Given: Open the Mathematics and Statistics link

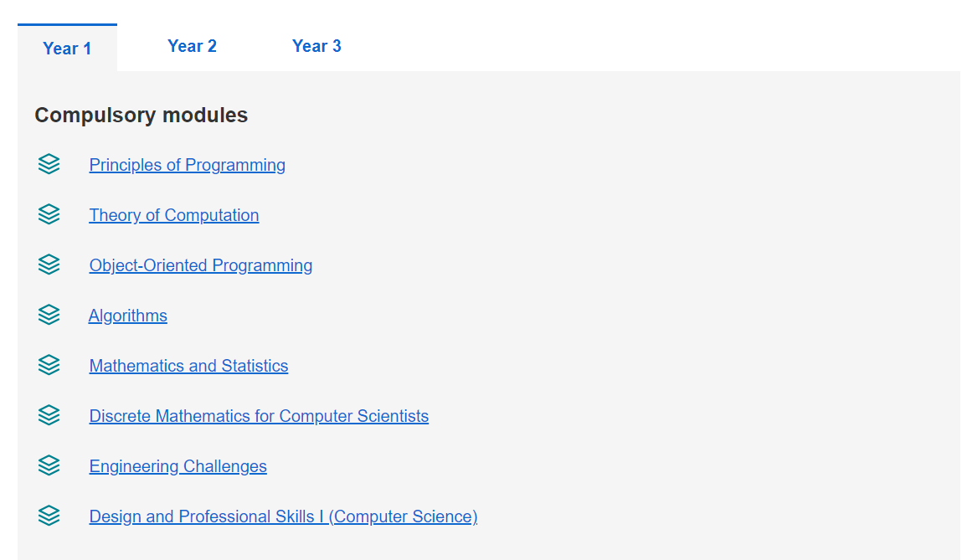Looking at the screenshot, I should click(188, 366).
